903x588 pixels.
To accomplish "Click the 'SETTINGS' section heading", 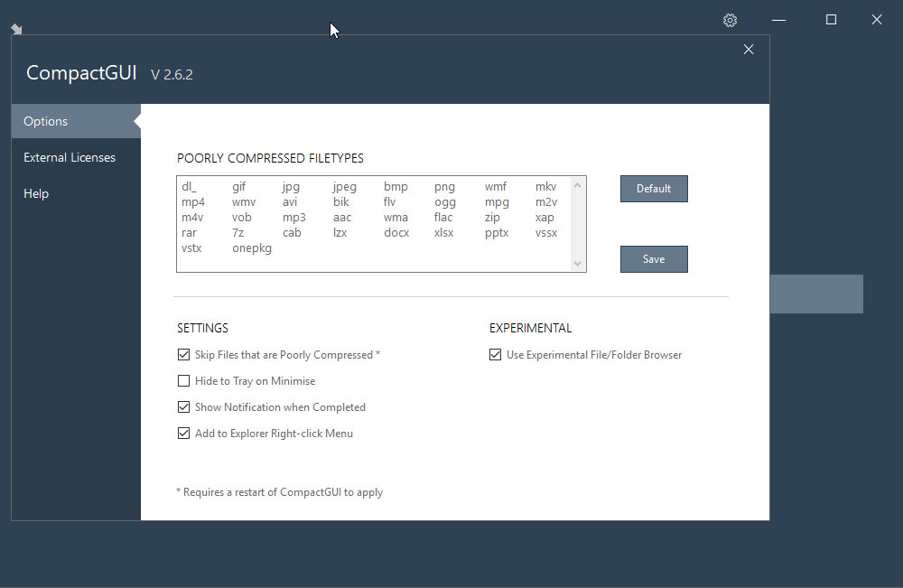I will [202, 328].
